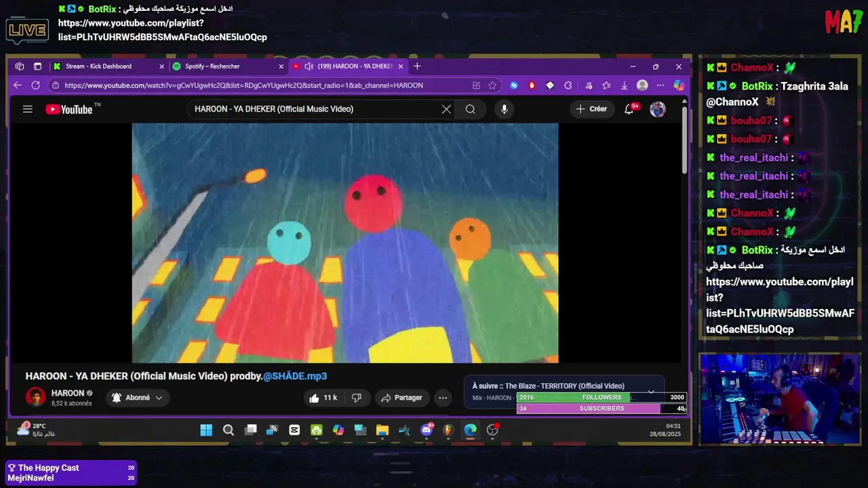Open HAROON channel name link
The width and height of the screenshot is (868, 488).
[68, 393]
